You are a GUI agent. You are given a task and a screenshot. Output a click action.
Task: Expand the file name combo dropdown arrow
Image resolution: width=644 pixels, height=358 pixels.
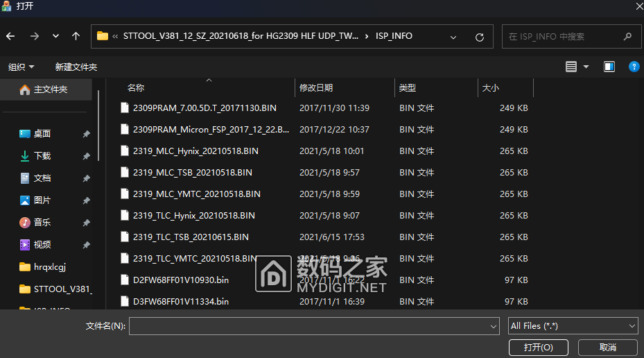click(494, 326)
